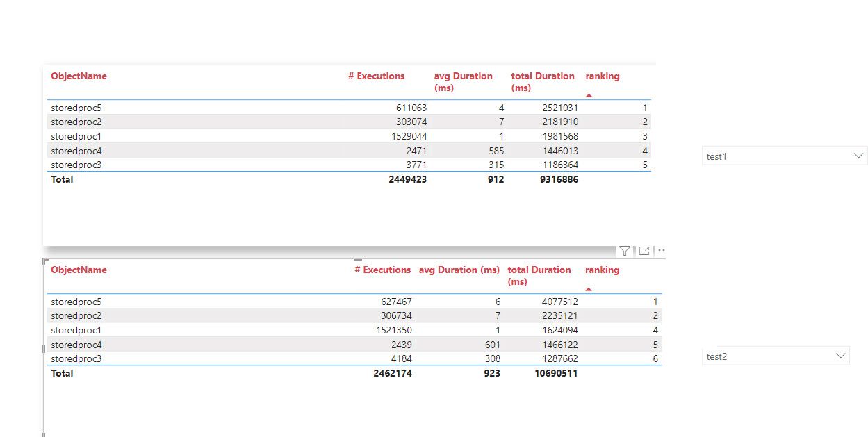Select storedproc5 in the upper table
The image size is (868, 437).
(x=76, y=108)
